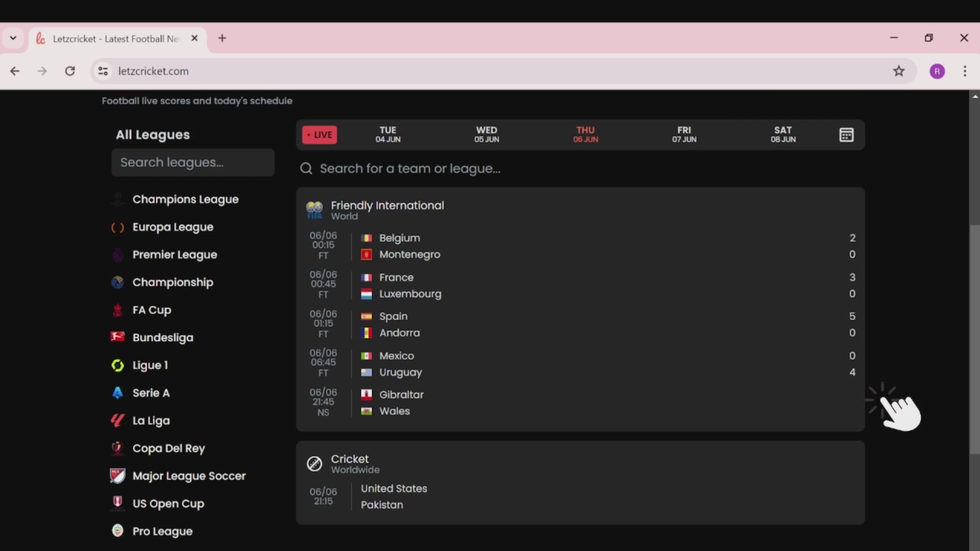Click the Bundesliga logo icon
Viewport: 980px width, 551px height.
pos(117,337)
